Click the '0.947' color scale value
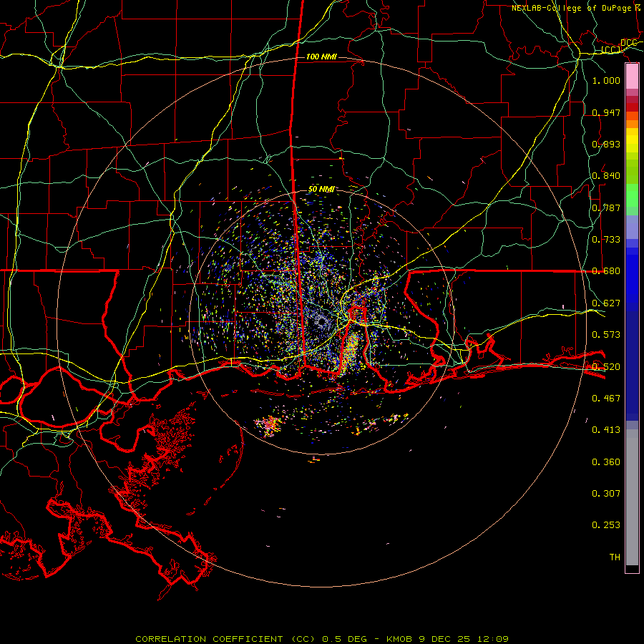 click(606, 112)
